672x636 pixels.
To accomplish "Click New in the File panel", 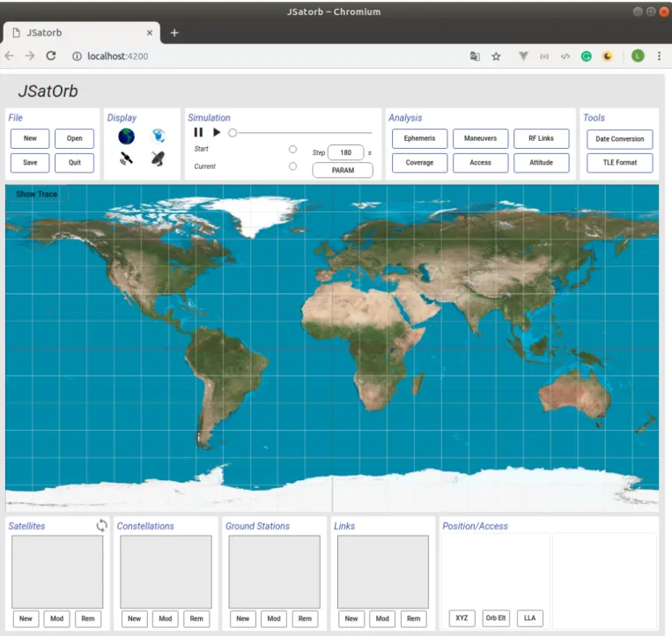I will pos(30,138).
